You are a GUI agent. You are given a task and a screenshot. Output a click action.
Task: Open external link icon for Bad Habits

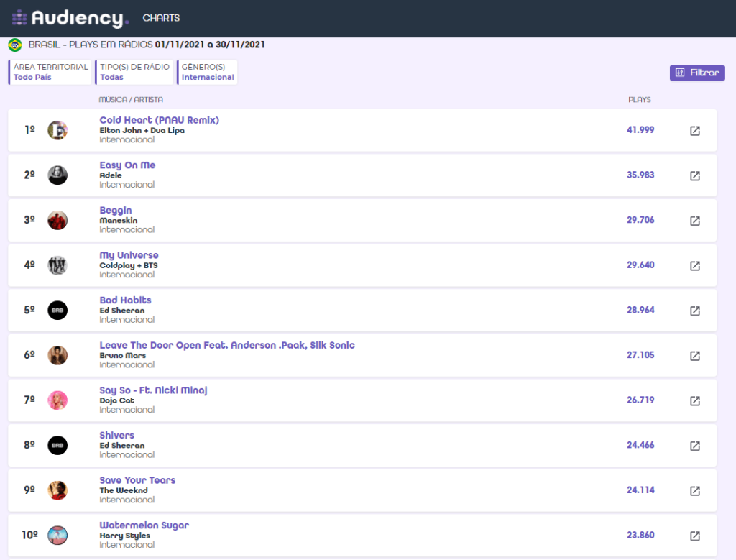695,311
